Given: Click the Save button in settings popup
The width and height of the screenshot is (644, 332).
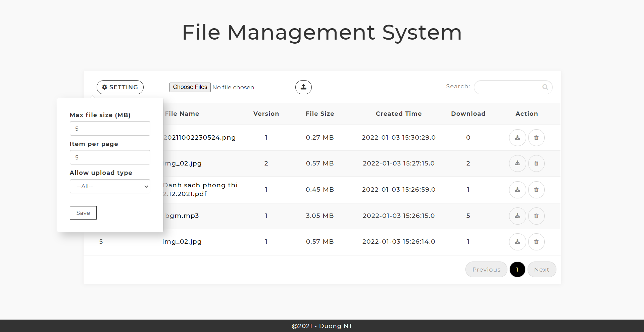Looking at the screenshot, I should 83,212.
